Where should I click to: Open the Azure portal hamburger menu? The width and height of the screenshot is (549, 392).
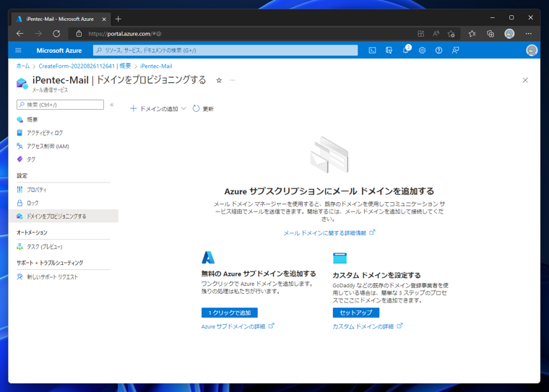tap(18, 51)
